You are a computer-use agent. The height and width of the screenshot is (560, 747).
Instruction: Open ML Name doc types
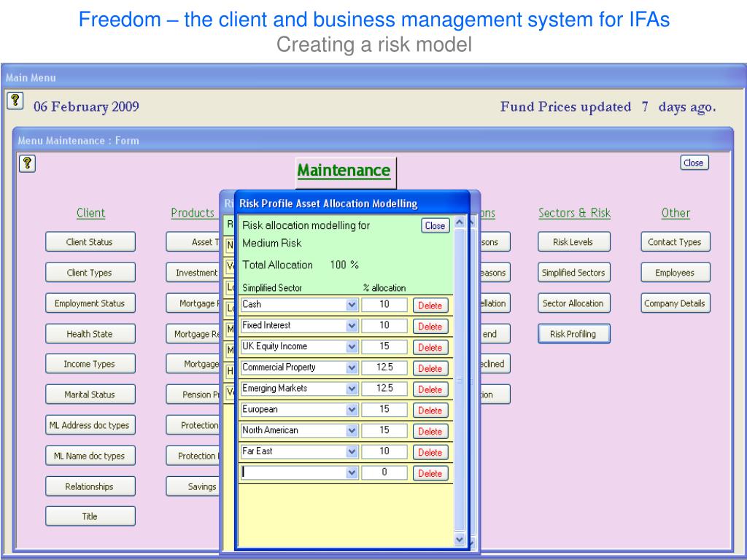[90, 456]
